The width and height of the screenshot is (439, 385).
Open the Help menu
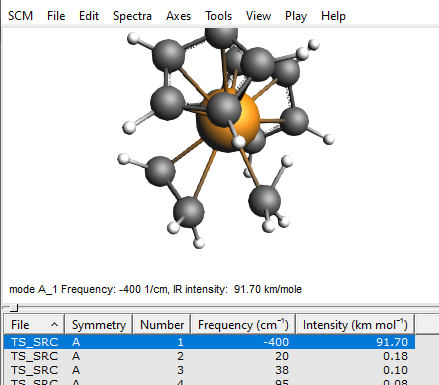[333, 16]
